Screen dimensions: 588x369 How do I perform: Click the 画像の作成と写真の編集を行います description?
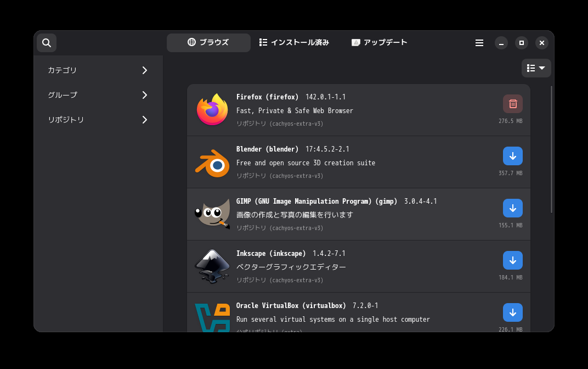click(x=295, y=215)
